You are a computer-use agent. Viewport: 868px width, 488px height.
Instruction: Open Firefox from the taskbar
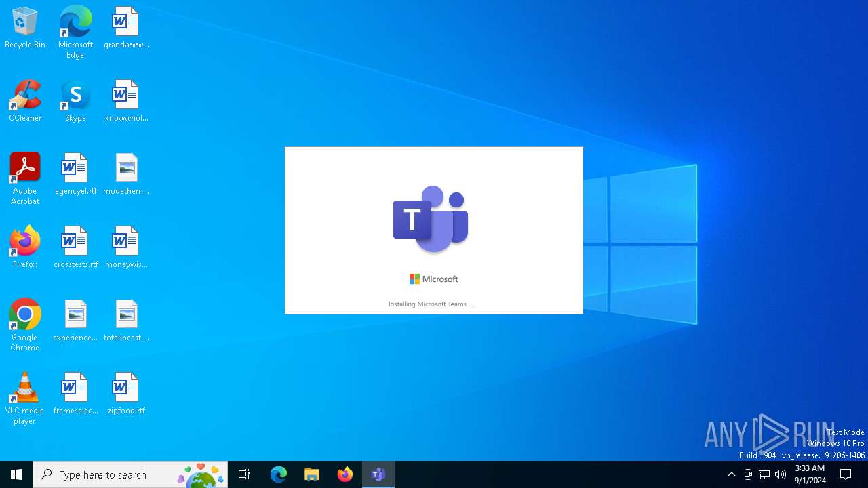tap(345, 474)
